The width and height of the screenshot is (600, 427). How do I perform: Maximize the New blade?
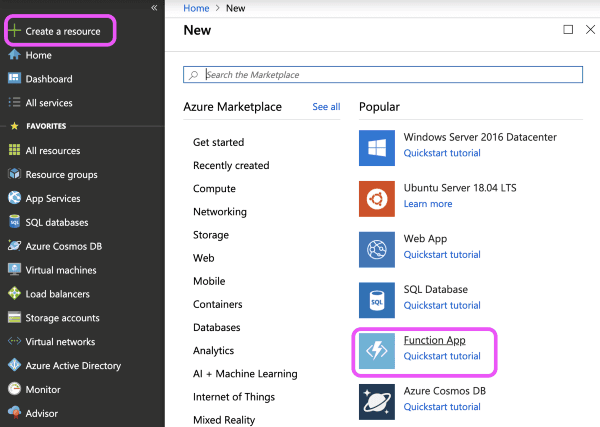click(x=568, y=29)
